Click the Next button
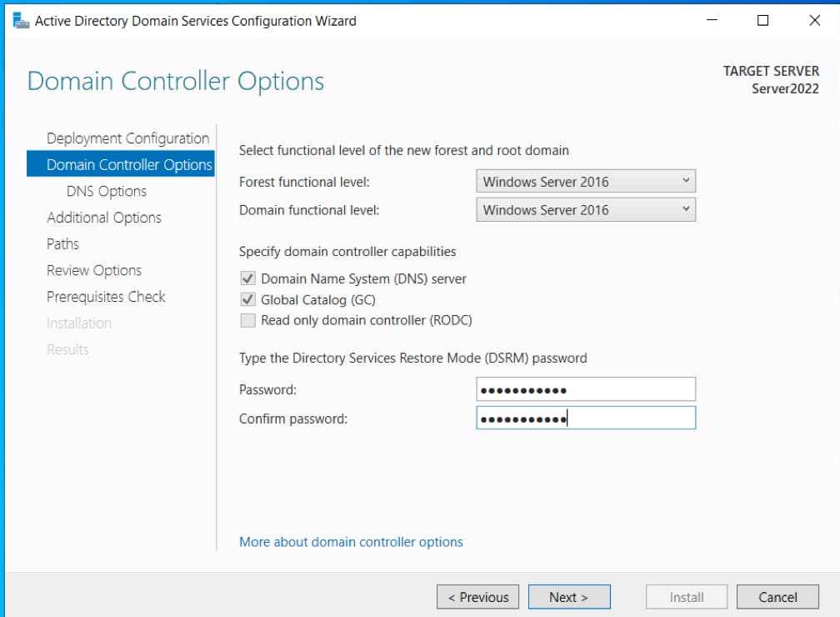Screen dimensions: 840x617 coord(569,597)
